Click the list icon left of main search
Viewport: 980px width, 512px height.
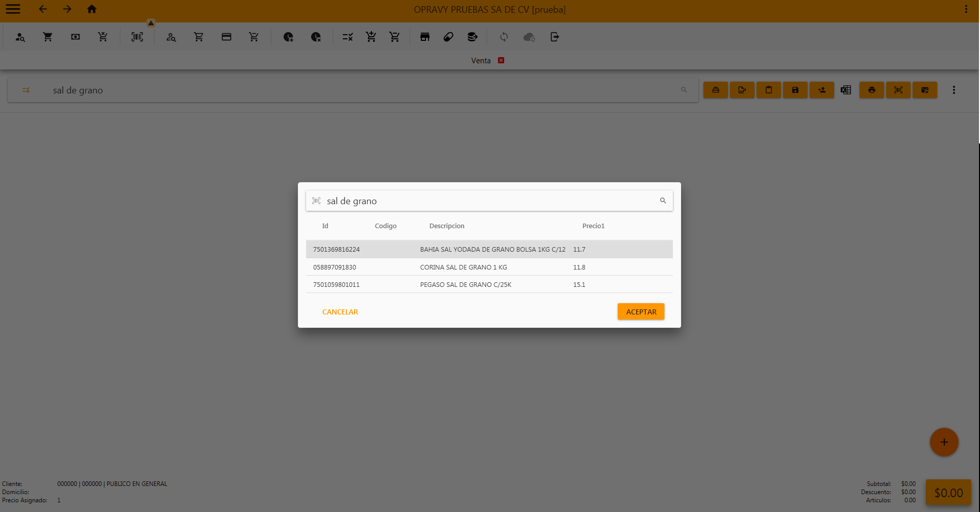click(26, 90)
